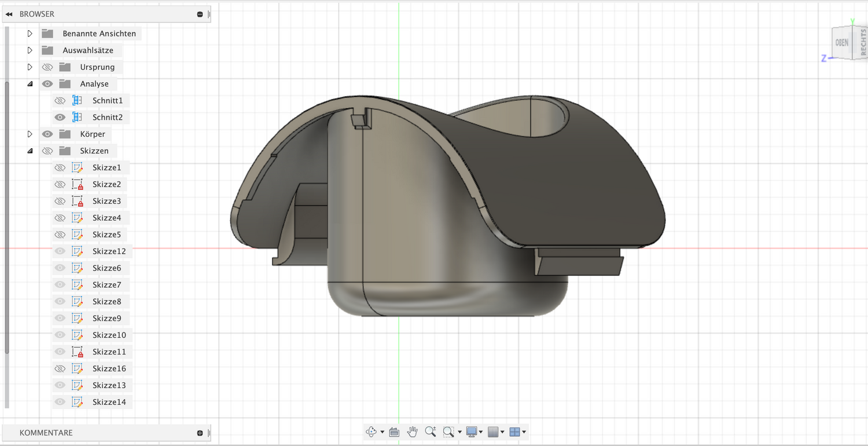Viewport: 868px width, 446px height.
Task: Select the Zoom magnifier tool
Action: 430,432
